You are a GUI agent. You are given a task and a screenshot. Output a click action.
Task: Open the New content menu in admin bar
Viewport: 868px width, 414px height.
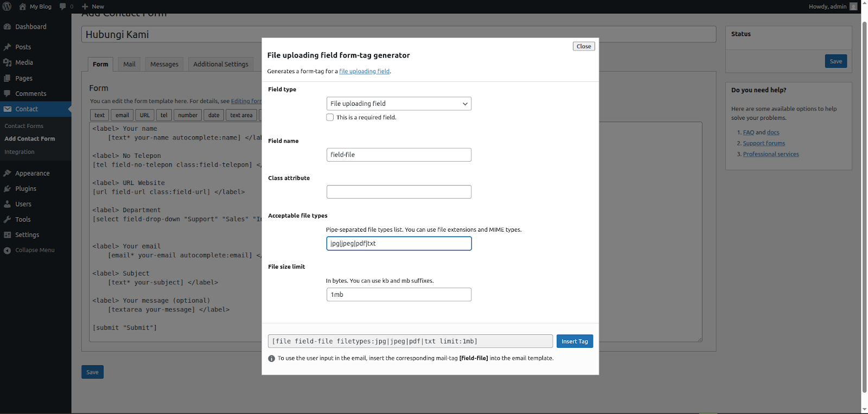tap(93, 7)
